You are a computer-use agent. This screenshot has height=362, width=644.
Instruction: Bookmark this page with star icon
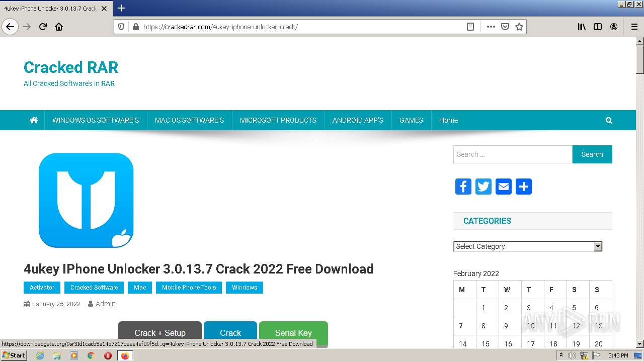(x=519, y=27)
